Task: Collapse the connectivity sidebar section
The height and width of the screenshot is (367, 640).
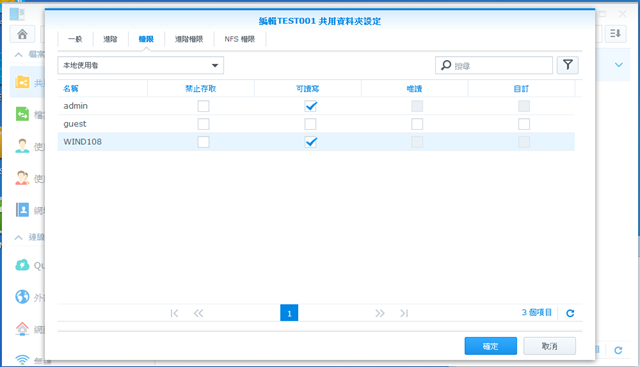Action: [x=18, y=237]
